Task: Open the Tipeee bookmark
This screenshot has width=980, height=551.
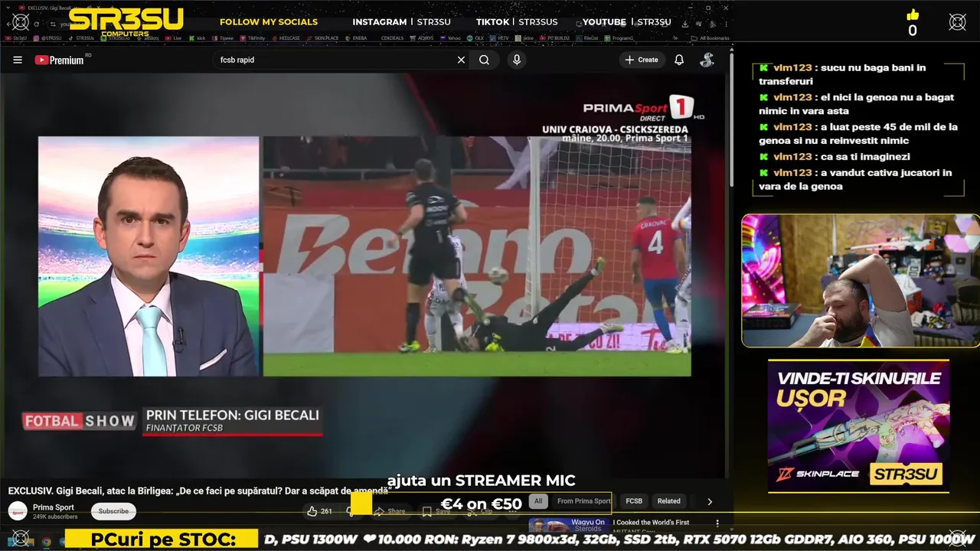Action: (x=221, y=37)
